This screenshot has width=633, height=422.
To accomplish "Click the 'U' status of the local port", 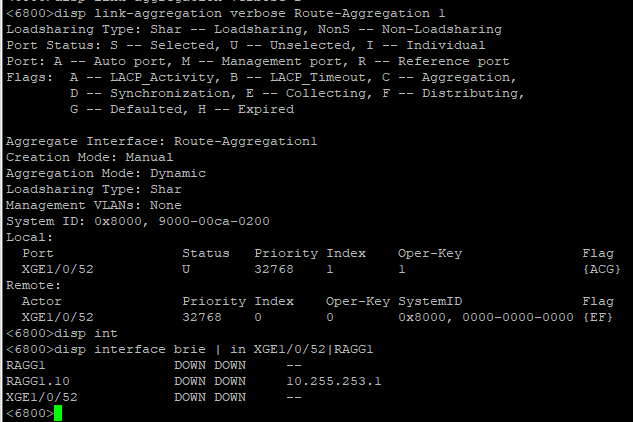I will pyautogui.click(x=186, y=269).
